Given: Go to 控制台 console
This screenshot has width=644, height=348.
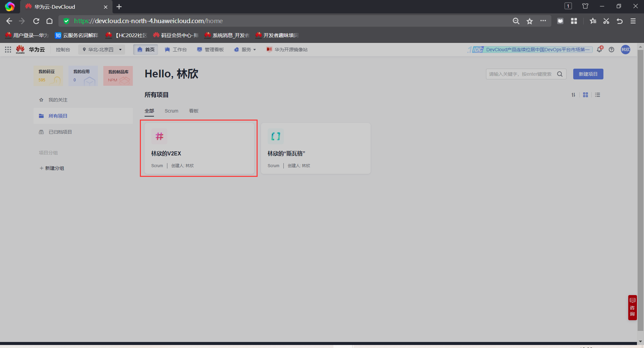Looking at the screenshot, I should coord(63,50).
